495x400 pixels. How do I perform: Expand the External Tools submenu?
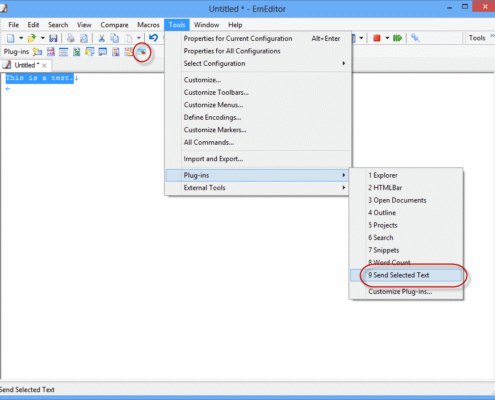257,188
